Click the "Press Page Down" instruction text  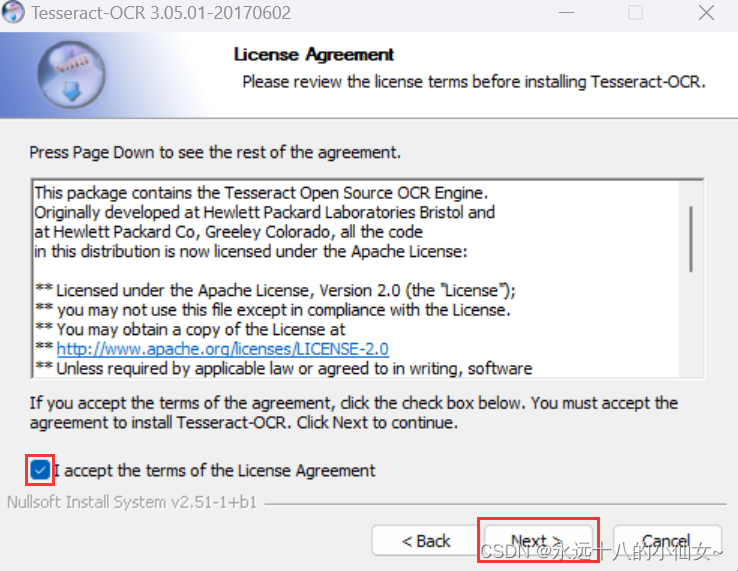pyautogui.click(x=215, y=152)
